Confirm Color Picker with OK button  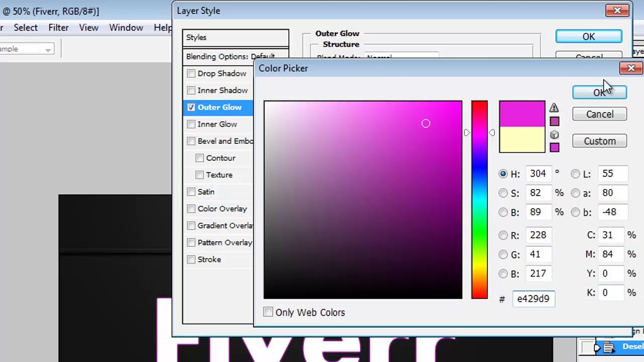(599, 93)
